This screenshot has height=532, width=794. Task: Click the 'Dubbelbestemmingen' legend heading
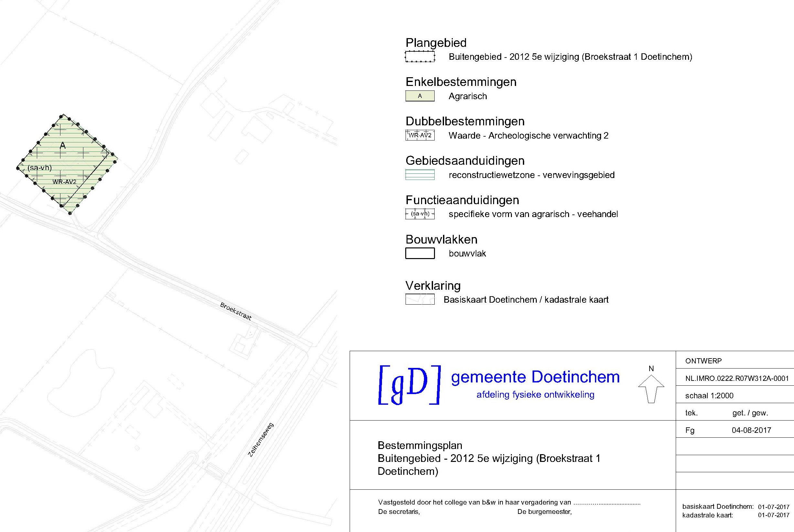tap(465, 121)
